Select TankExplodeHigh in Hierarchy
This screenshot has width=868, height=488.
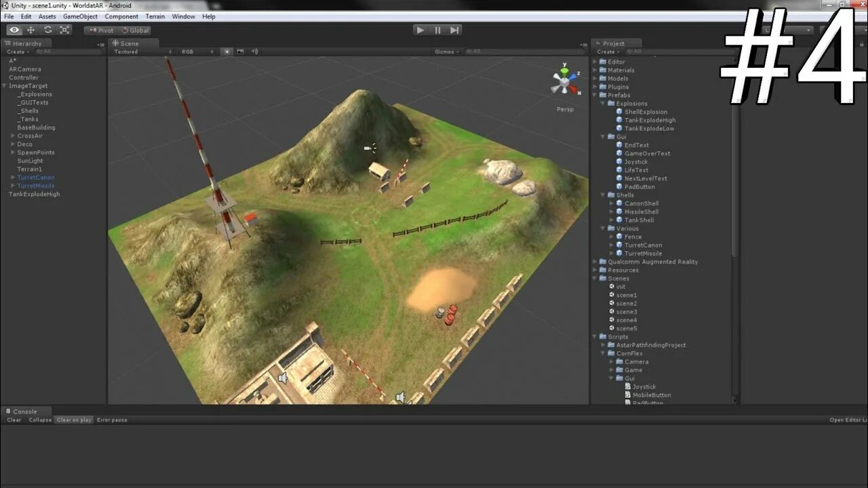[34, 194]
